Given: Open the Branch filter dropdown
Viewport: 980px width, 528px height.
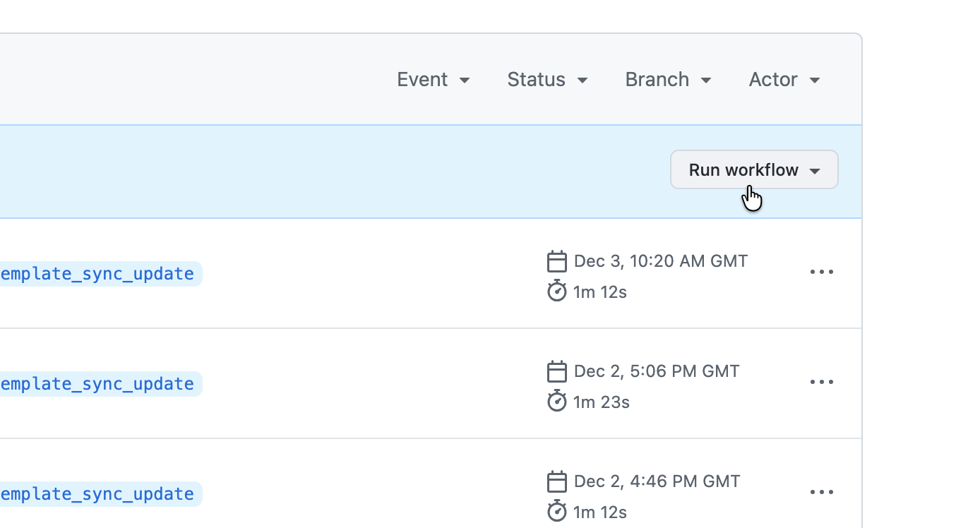Looking at the screenshot, I should click(668, 80).
